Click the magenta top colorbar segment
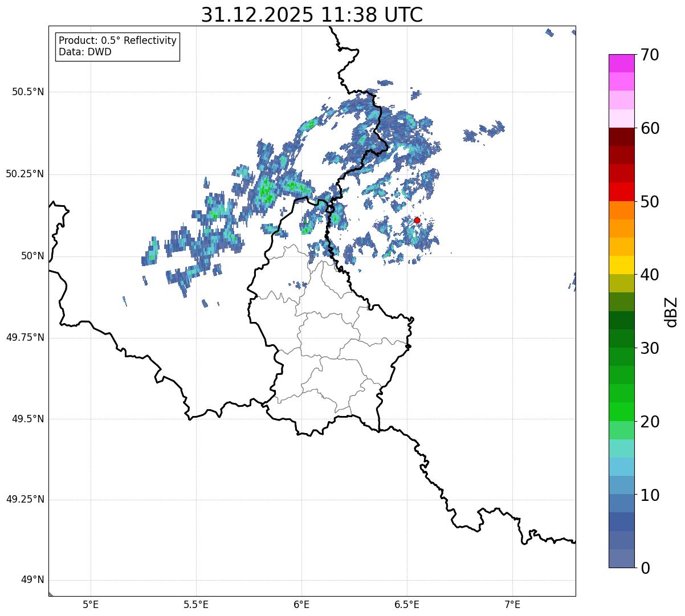 622,63
